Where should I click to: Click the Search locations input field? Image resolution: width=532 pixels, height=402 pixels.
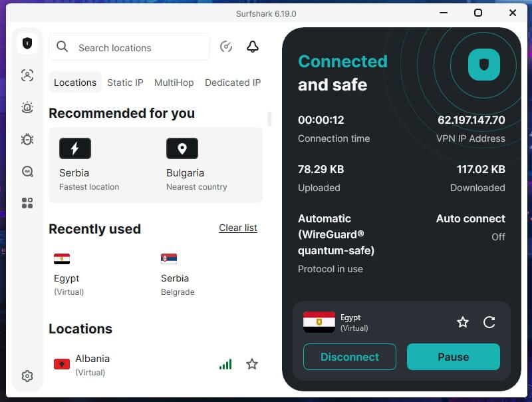coord(129,47)
